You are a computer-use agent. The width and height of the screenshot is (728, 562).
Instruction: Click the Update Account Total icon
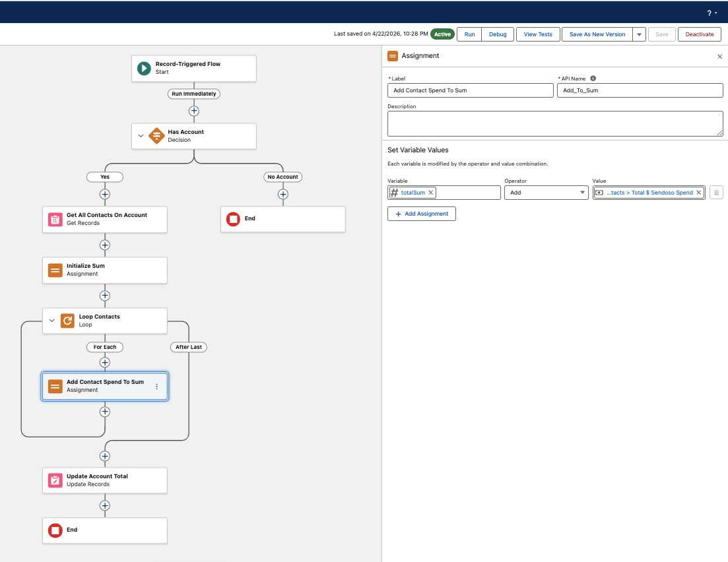pyautogui.click(x=55, y=480)
